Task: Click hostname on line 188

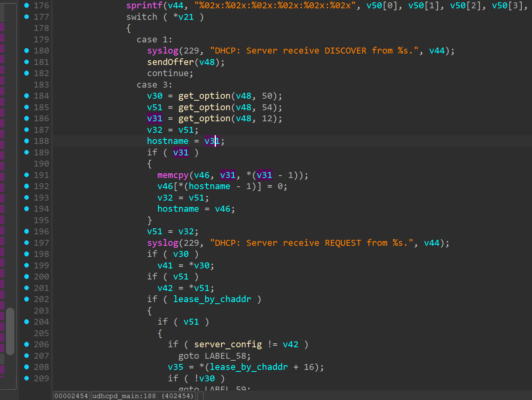Action: pyautogui.click(x=168, y=141)
